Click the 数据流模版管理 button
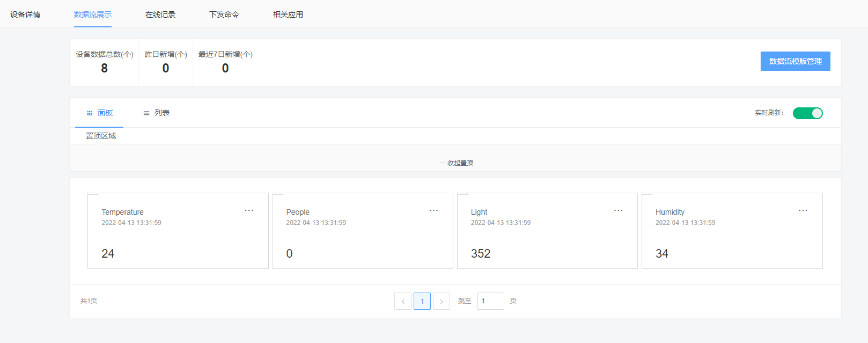The image size is (868, 343). coord(795,61)
